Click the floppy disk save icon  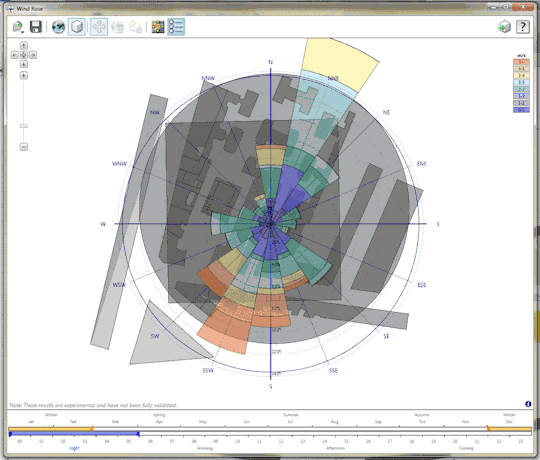[x=36, y=27]
